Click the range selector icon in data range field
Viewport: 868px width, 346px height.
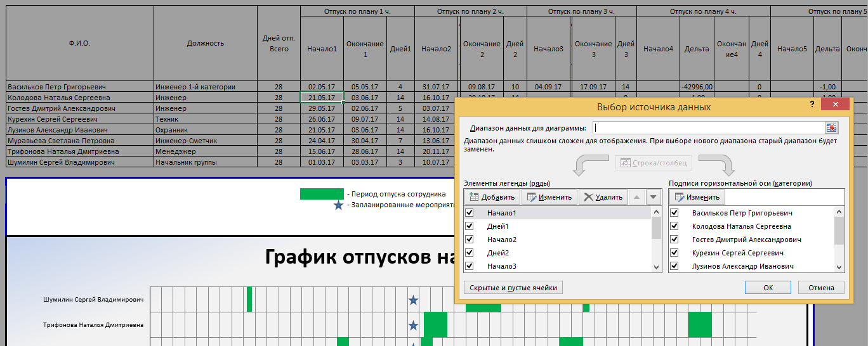[x=831, y=128]
